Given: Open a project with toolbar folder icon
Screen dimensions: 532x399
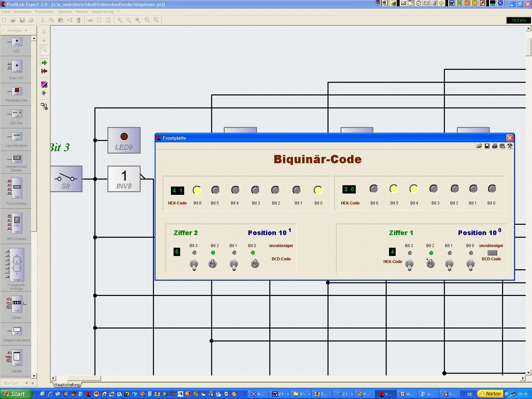Looking at the screenshot, I should 13,20.
